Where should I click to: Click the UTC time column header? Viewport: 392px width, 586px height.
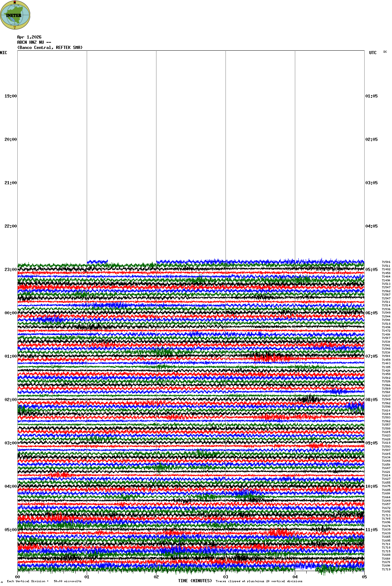[x=373, y=53]
